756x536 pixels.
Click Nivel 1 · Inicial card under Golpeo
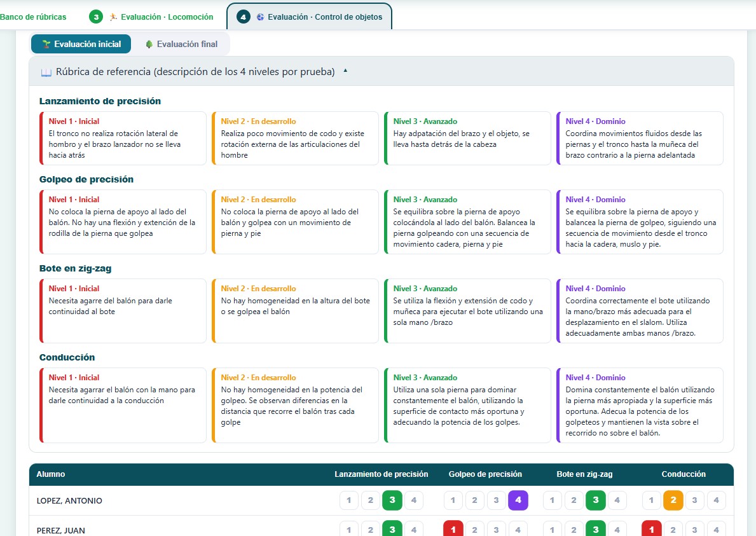coord(123,222)
